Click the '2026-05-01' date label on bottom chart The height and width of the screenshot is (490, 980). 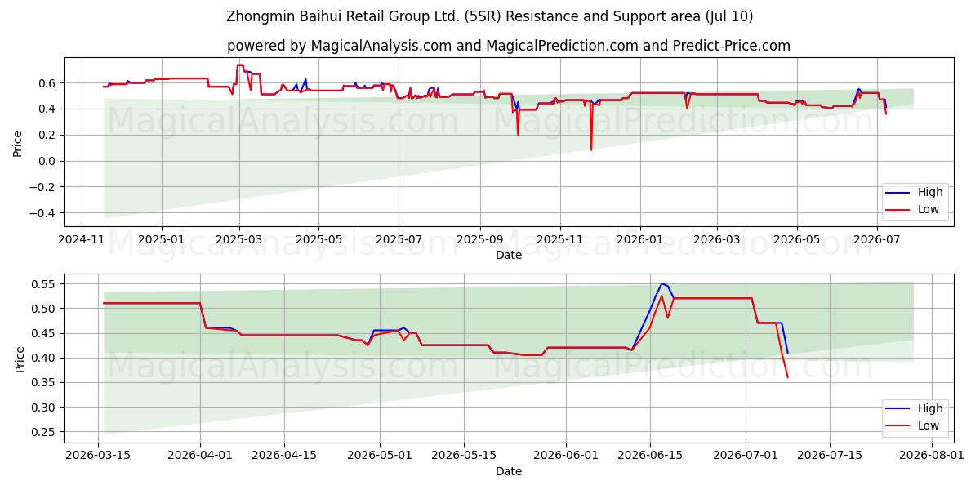(x=381, y=457)
